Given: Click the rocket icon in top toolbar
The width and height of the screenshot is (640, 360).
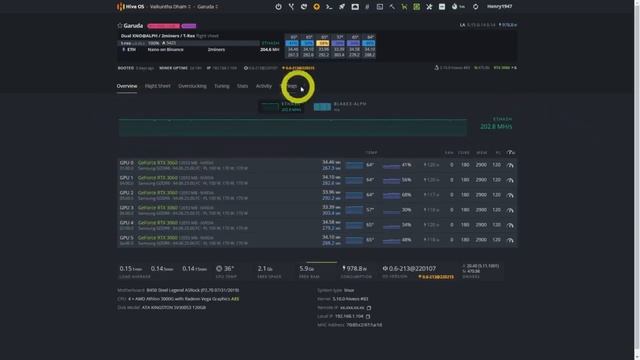Looking at the screenshot, I should coord(342,7).
